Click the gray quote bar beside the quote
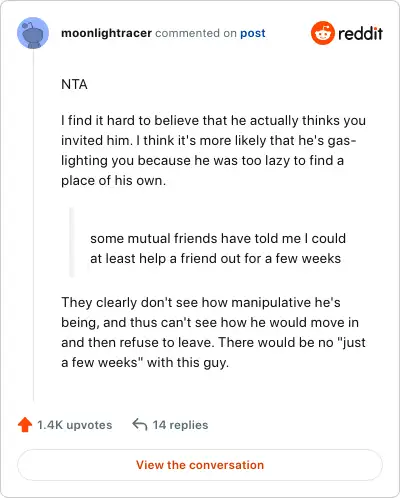Viewport: 400px width, 498px height. pyautogui.click(x=71, y=242)
